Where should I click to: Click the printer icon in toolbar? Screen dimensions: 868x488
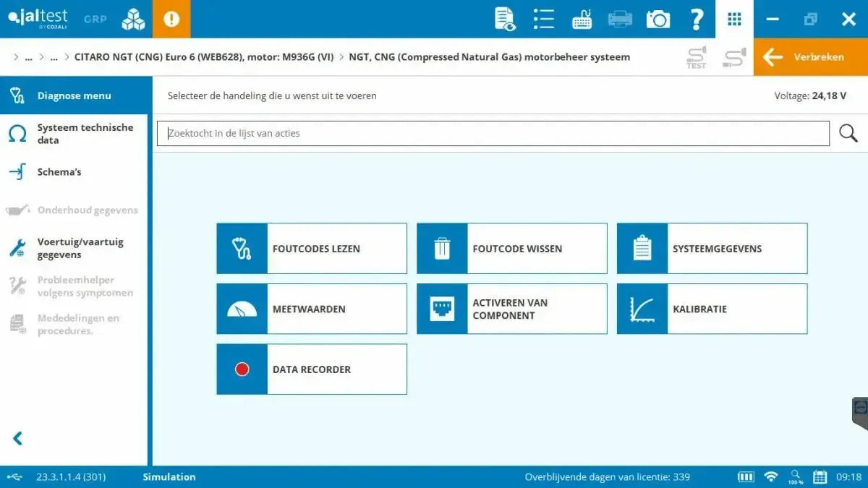pos(620,19)
